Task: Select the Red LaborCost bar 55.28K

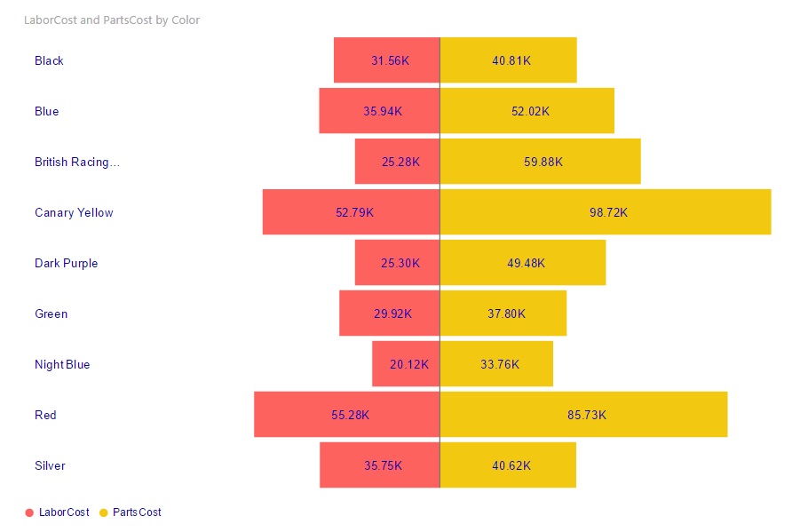Action: pyautogui.click(x=346, y=415)
